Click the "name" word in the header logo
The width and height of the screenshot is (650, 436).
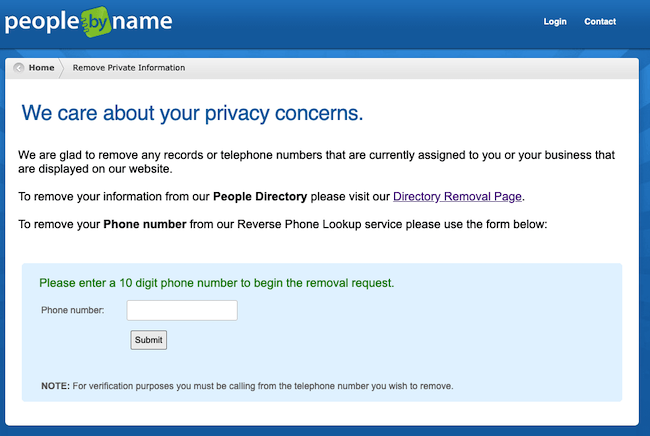142,22
